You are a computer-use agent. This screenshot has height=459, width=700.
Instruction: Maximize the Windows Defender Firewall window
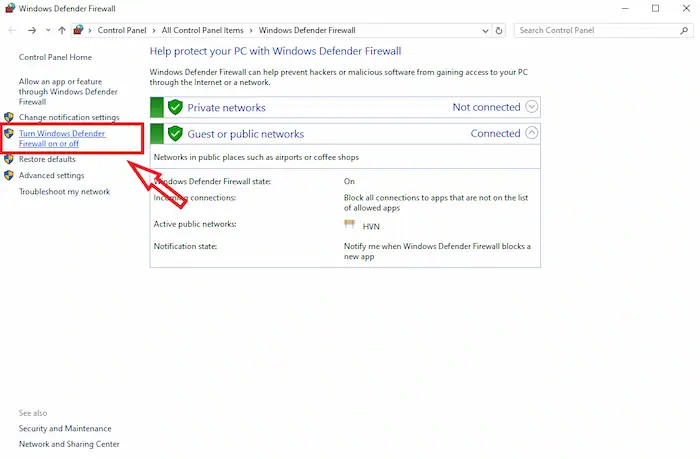[655, 8]
